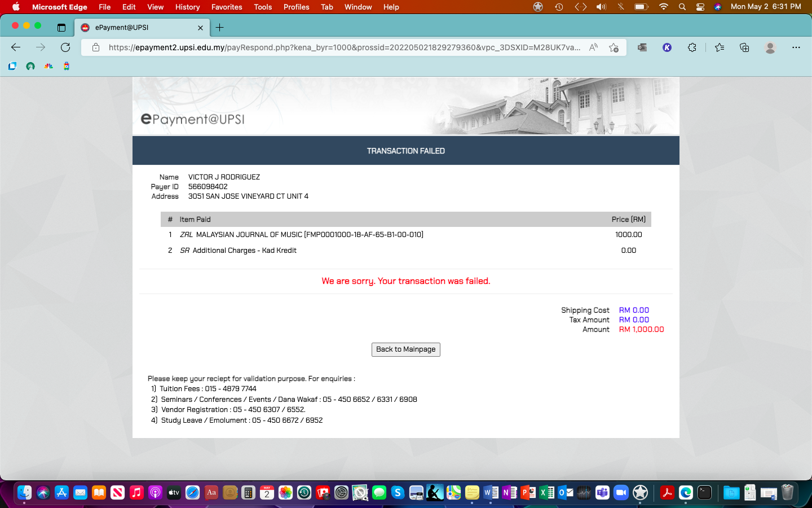Open the Profiles menu

point(296,7)
